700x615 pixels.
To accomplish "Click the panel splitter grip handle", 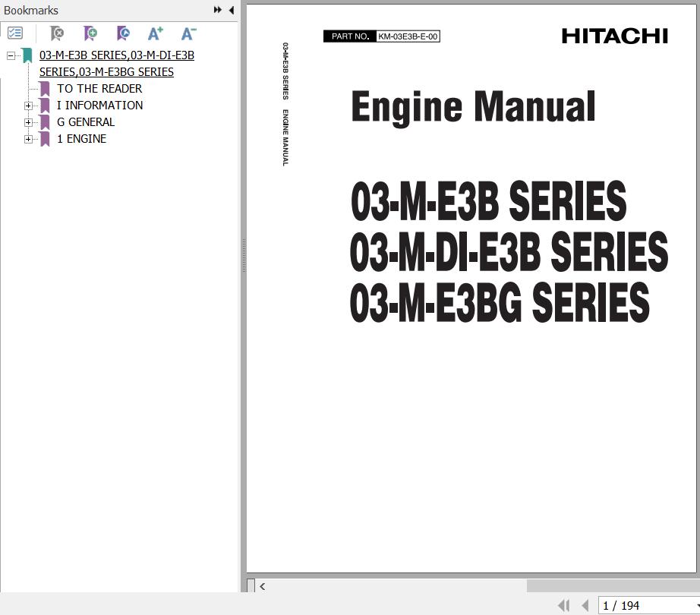I will tap(244, 255).
